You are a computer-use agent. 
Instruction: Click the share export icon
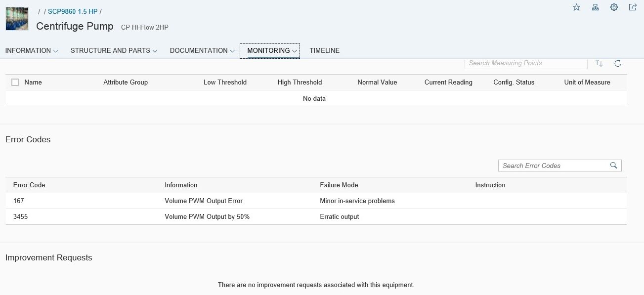(x=632, y=7)
